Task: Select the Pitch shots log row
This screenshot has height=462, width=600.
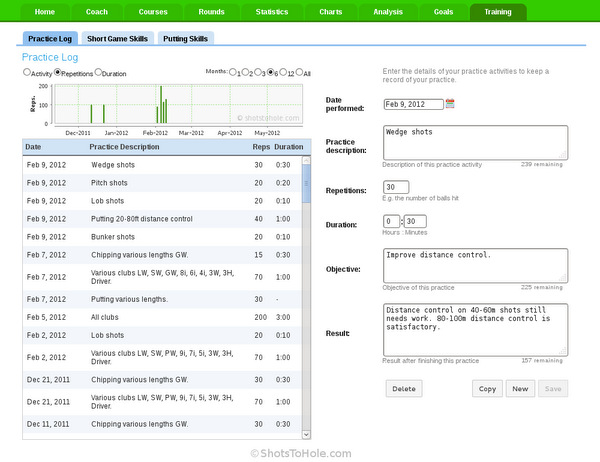Action: [x=162, y=183]
